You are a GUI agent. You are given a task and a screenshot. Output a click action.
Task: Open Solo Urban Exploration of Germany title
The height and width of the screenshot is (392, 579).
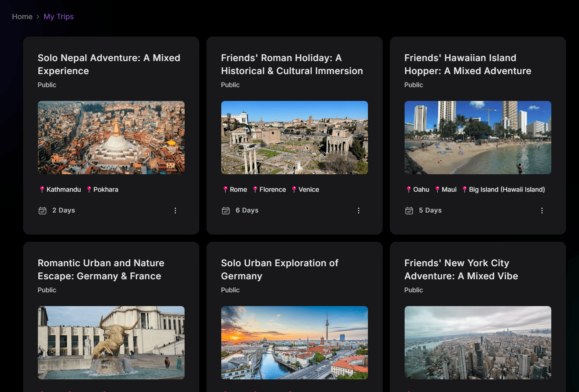tap(280, 269)
